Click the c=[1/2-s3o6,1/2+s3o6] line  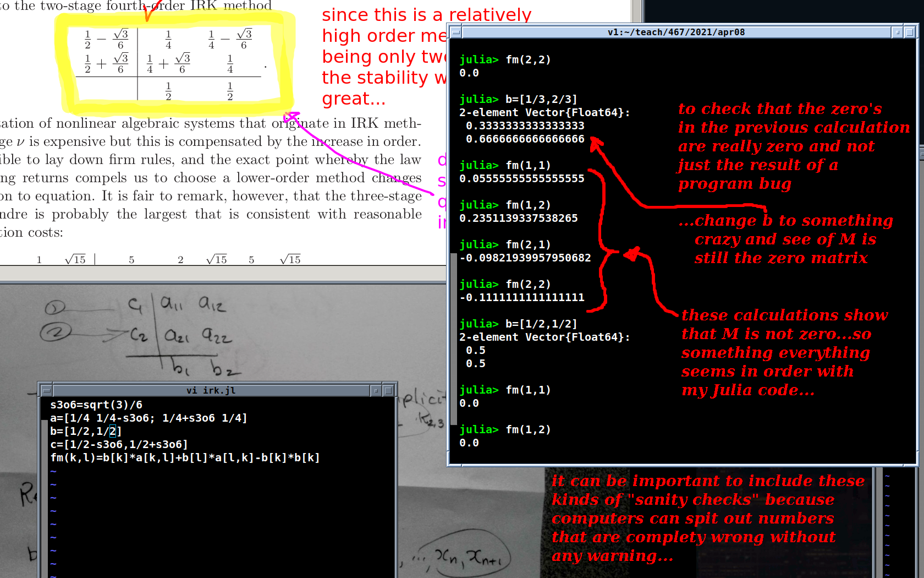[119, 445]
